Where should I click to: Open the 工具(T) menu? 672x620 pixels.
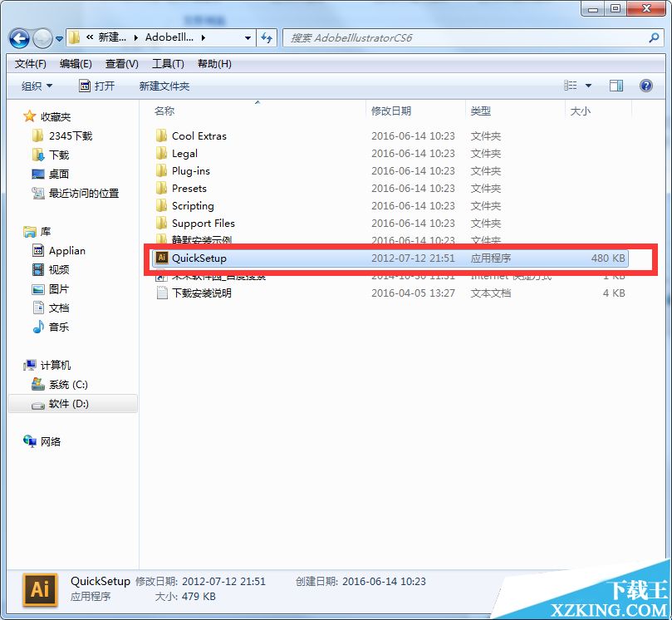(x=168, y=64)
